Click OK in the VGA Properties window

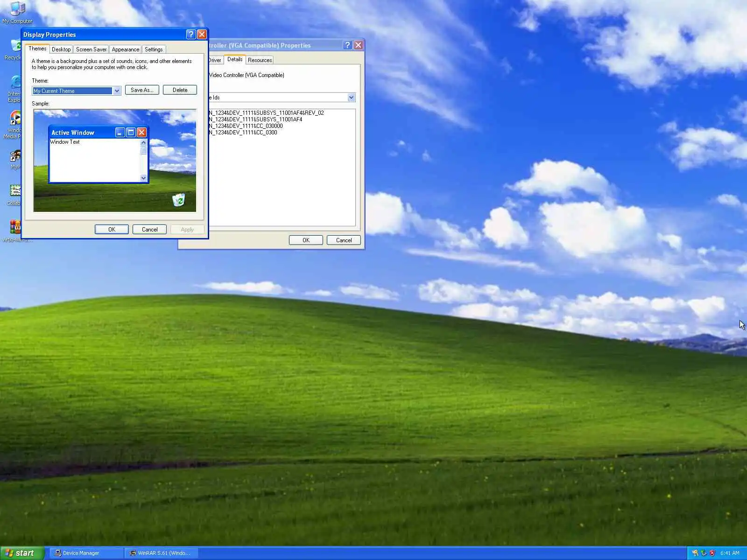pyautogui.click(x=306, y=240)
